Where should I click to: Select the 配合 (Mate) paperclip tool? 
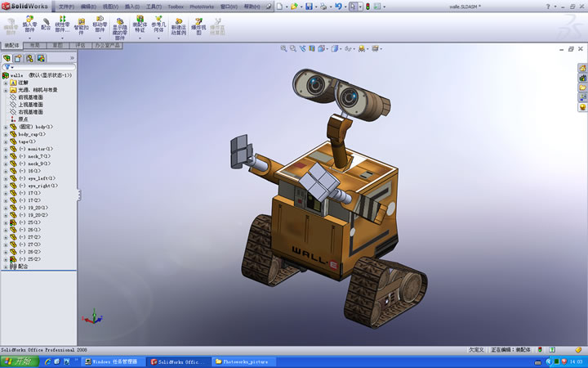[x=46, y=21]
